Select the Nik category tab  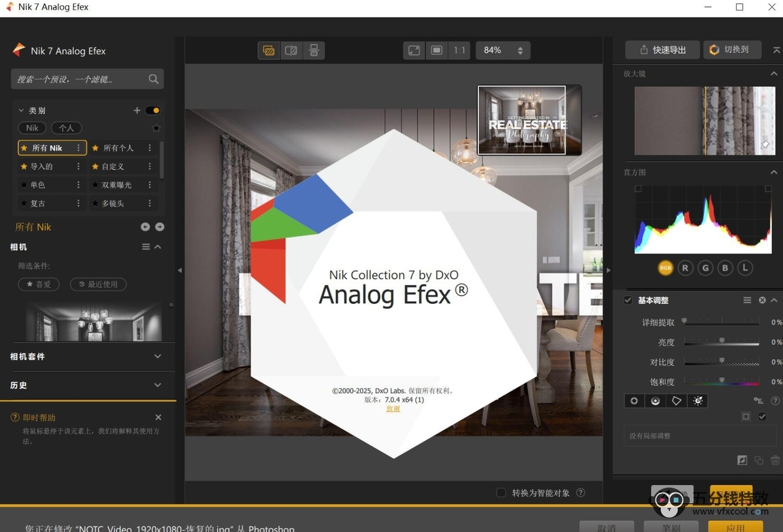coord(32,128)
